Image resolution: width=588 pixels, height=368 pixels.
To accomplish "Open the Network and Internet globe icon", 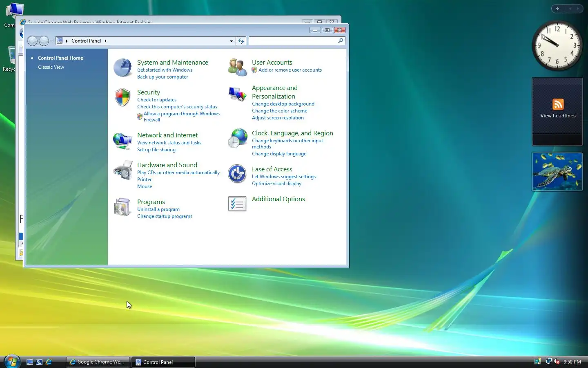I will [122, 141].
